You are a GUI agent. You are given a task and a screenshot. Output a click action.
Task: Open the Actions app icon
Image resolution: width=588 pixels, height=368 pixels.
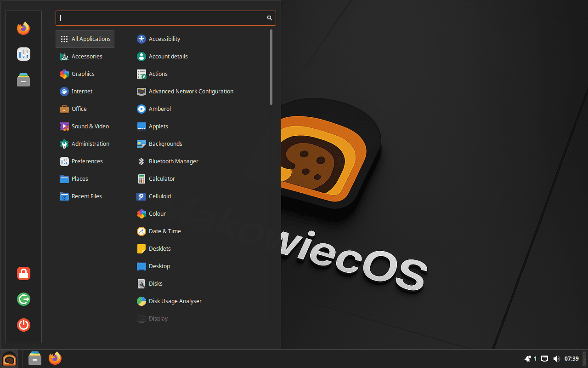tap(141, 74)
